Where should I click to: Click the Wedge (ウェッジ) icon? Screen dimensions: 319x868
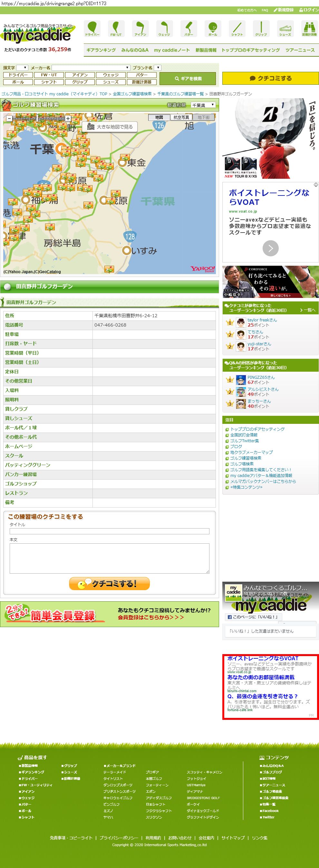tap(164, 28)
